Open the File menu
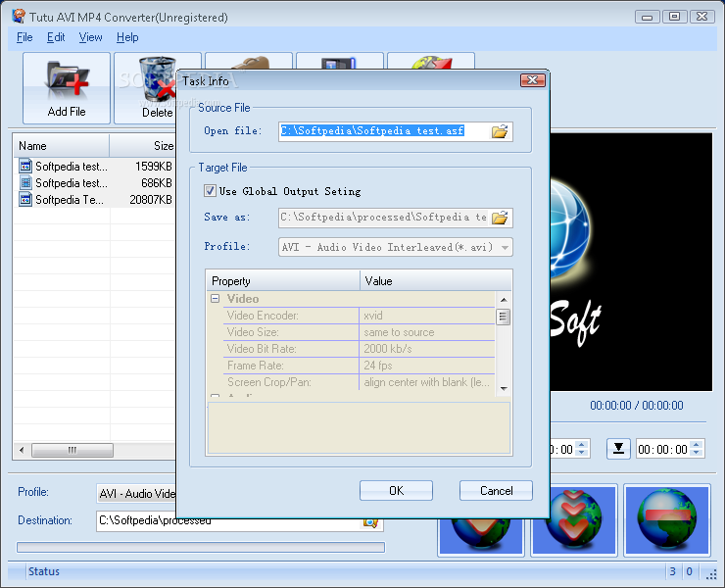This screenshot has height=588, width=725. (x=24, y=37)
